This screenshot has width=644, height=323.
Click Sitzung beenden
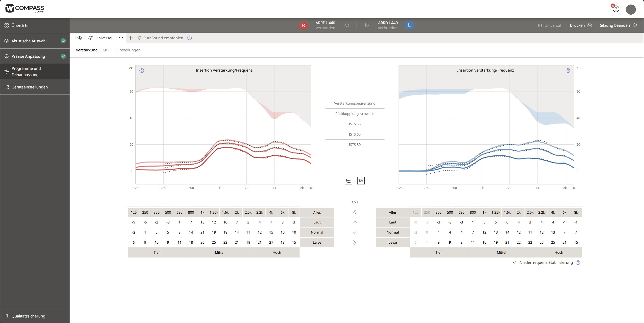tap(618, 25)
